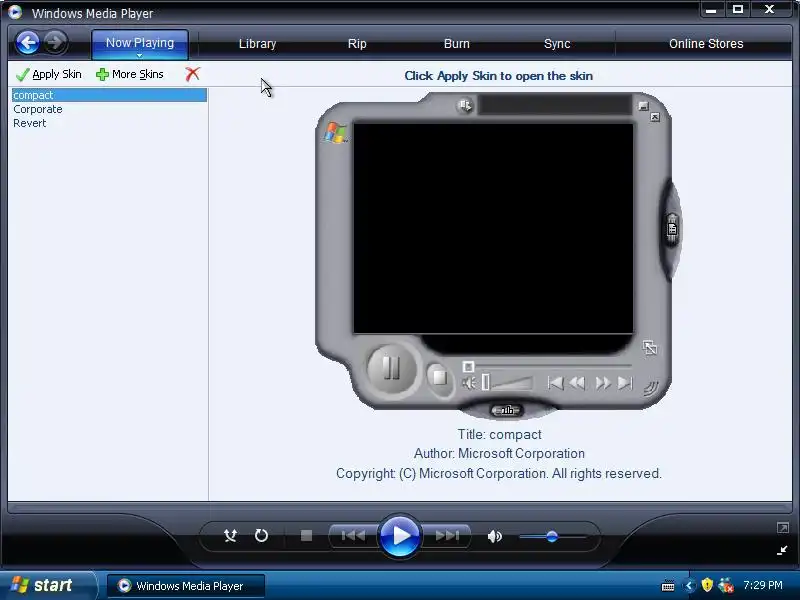Click the blue Play button
Viewport: 800px width, 600px height.
coord(399,536)
